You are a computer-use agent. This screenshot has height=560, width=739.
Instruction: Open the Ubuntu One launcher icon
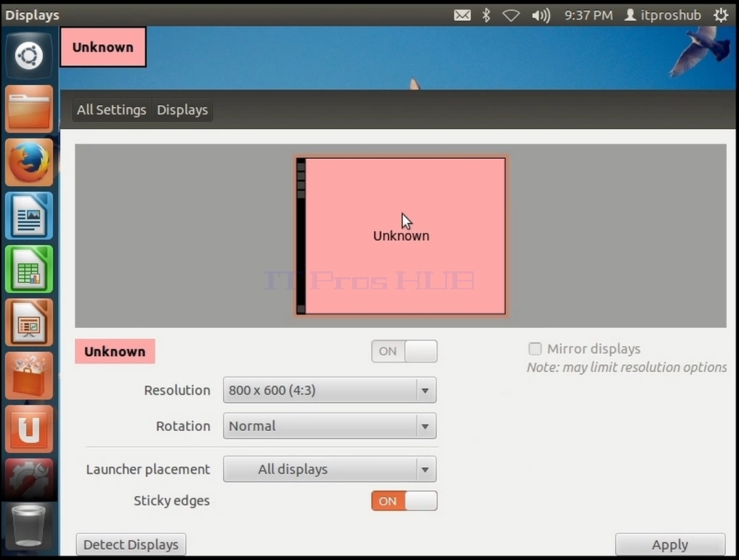tap(29, 429)
